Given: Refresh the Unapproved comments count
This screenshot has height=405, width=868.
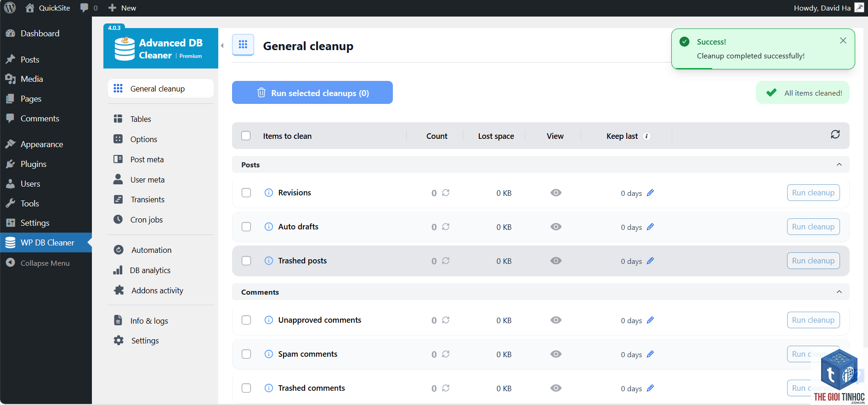Looking at the screenshot, I should point(446,320).
